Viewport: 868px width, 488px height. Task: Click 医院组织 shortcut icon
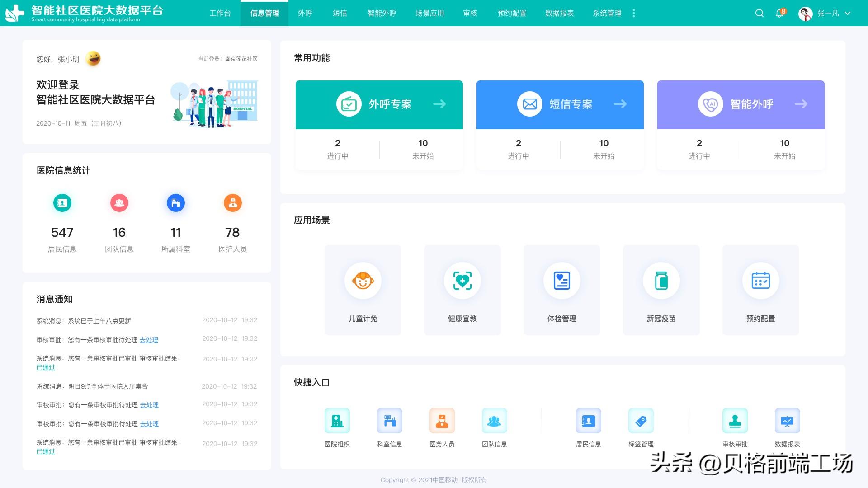pos(337,421)
